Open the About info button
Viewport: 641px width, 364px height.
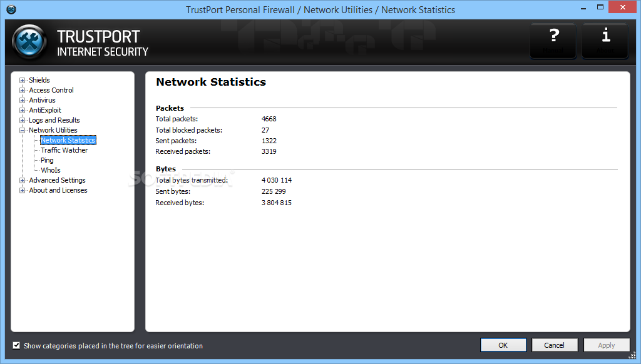pyautogui.click(x=605, y=41)
